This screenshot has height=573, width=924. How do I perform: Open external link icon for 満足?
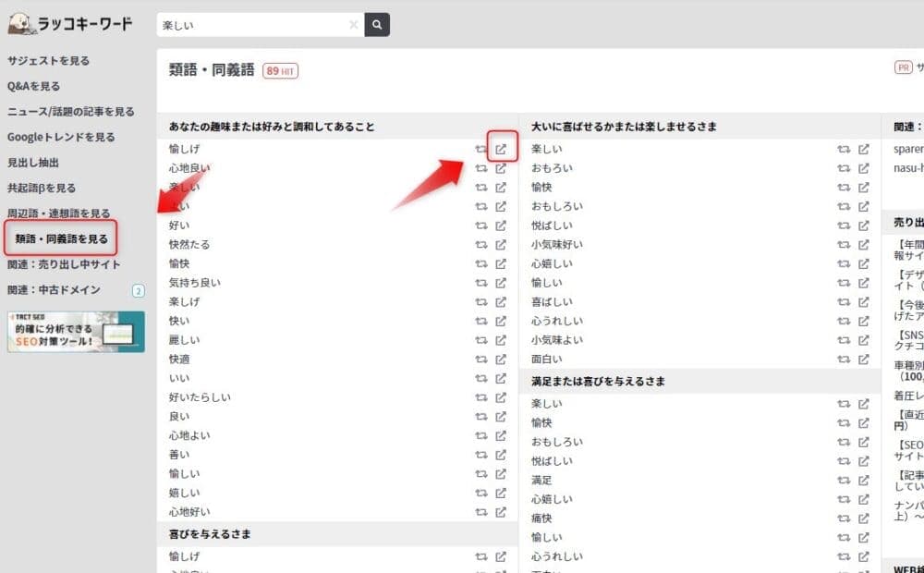(x=863, y=480)
